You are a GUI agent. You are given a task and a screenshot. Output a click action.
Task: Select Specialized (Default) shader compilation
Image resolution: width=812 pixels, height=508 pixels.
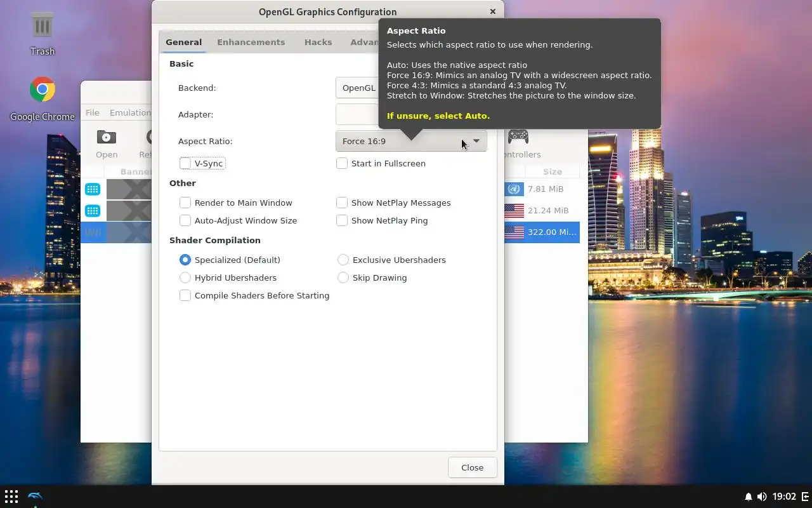pyautogui.click(x=185, y=260)
